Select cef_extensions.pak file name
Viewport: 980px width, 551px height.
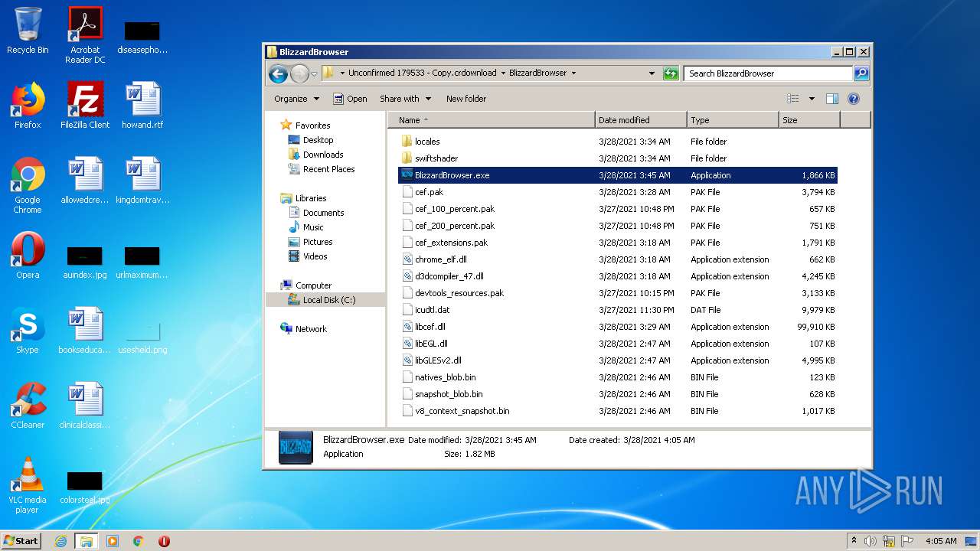click(451, 243)
